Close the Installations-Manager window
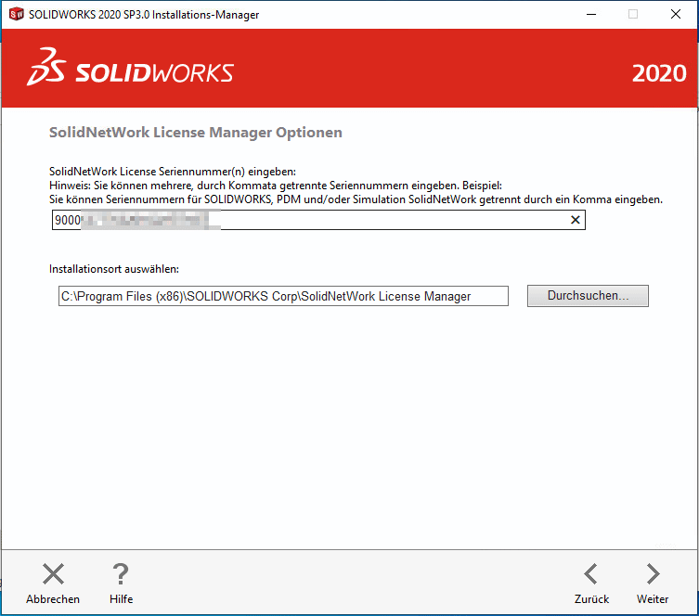The height and width of the screenshot is (616, 699). coord(676,15)
